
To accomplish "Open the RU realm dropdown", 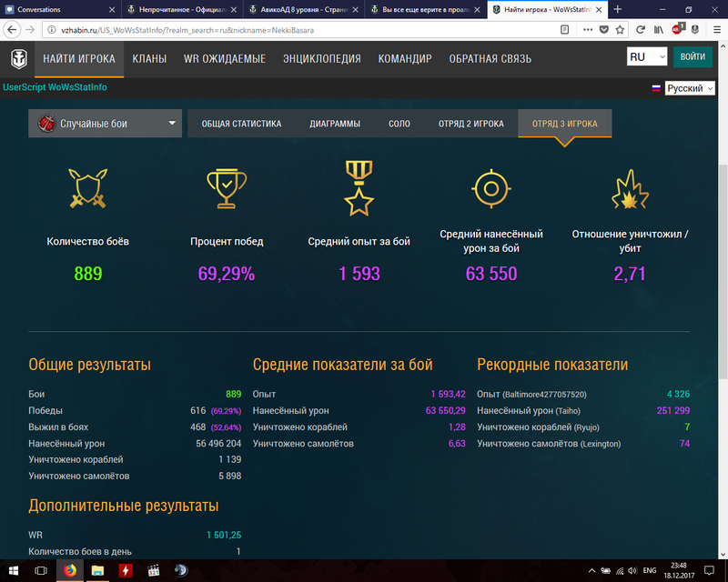I will coord(647,56).
